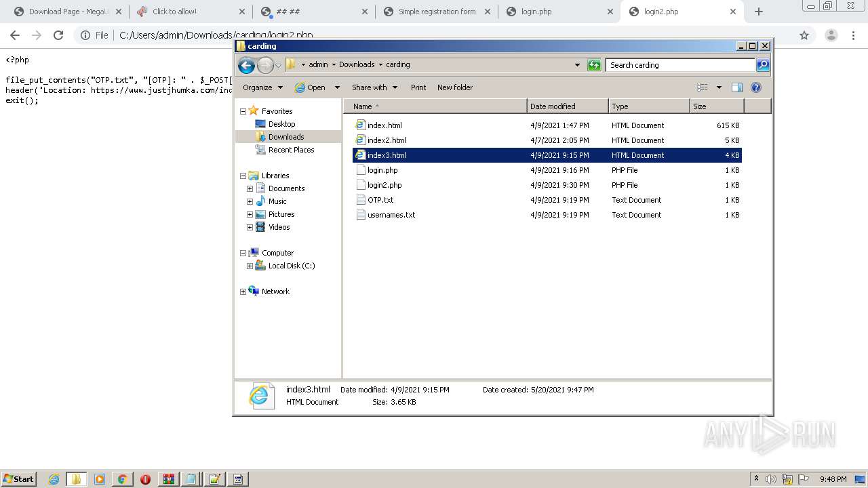Expand Documents library node
The image size is (868, 488).
(250, 188)
